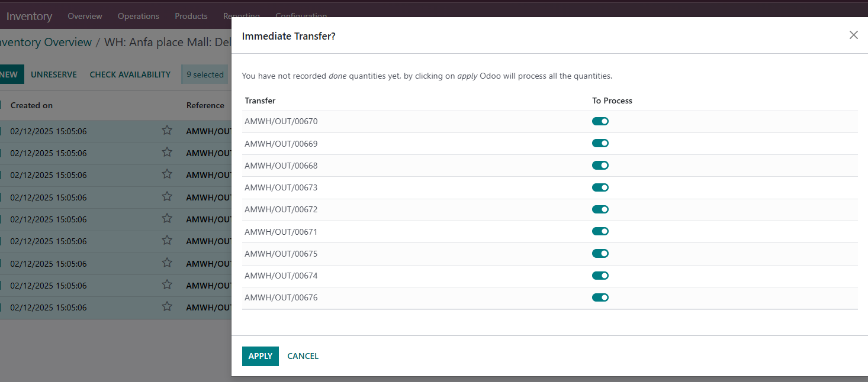
Task: Cancel the immediate transfer
Action: click(x=303, y=356)
